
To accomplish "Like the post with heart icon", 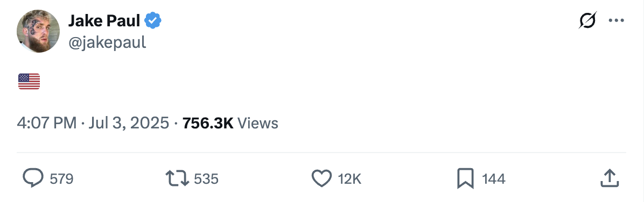I will coord(321,179).
